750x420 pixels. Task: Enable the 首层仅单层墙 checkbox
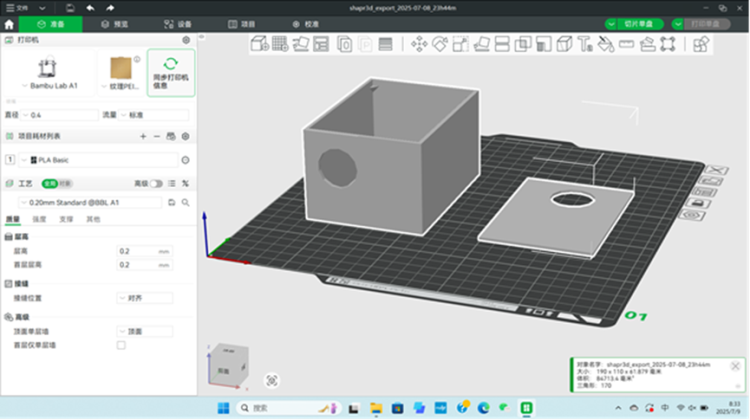pyautogui.click(x=121, y=345)
